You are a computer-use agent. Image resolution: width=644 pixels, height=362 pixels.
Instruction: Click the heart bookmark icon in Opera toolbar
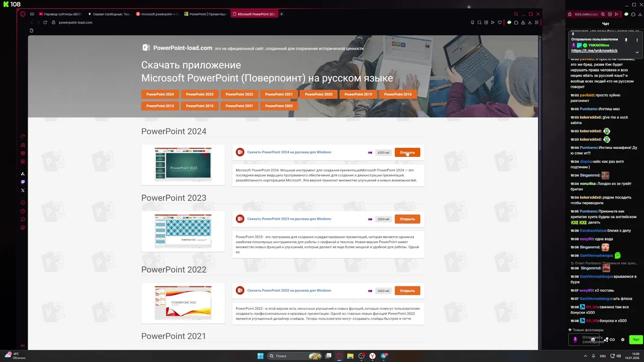pyautogui.click(x=499, y=23)
